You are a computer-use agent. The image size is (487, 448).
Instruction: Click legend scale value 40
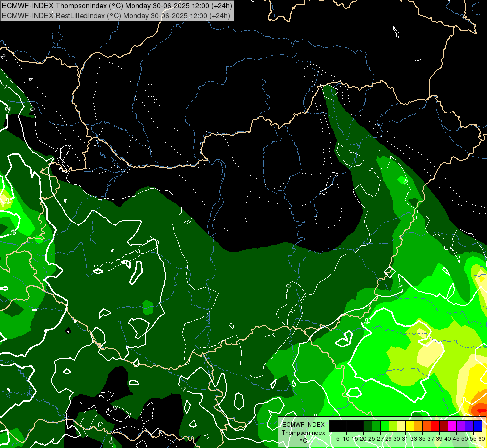click(448, 439)
